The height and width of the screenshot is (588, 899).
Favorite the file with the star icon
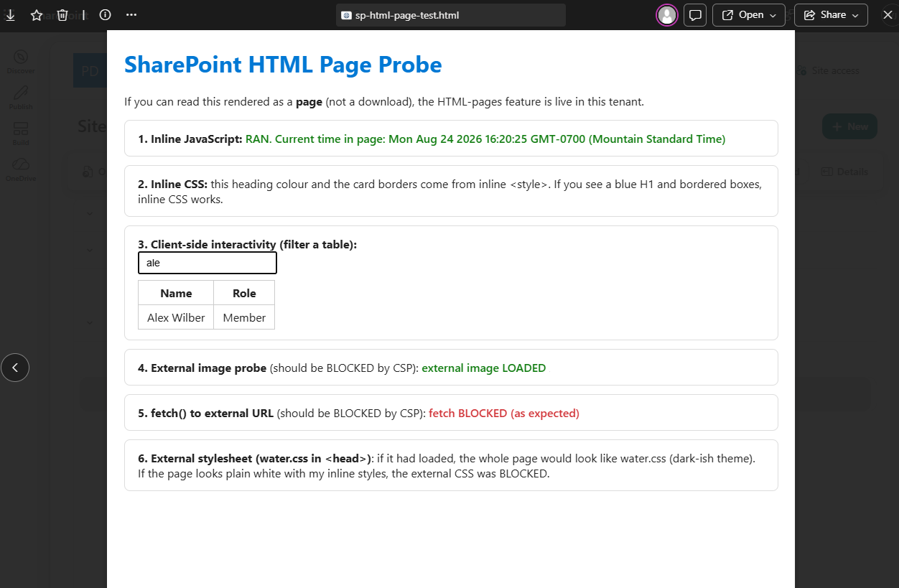tap(37, 15)
